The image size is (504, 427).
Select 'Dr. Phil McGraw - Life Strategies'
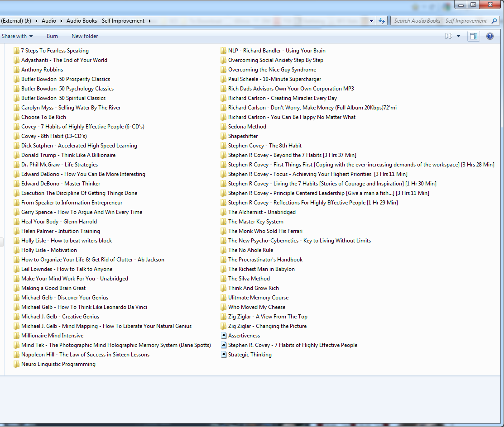(59, 165)
